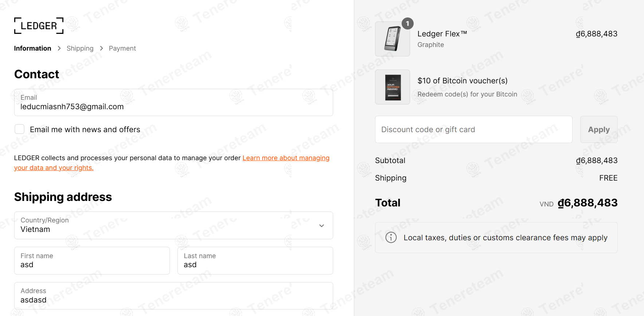Go to Information breadcrumb step

32,48
